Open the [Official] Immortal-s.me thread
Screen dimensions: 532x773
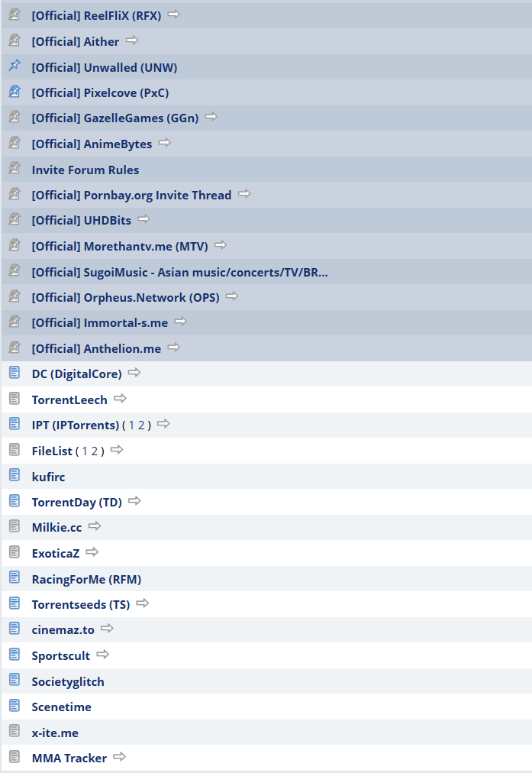click(100, 323)
